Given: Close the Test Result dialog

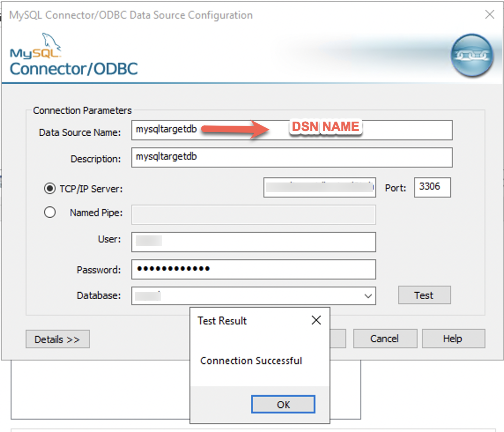Looking at the screenshot, I should (316, 320).
